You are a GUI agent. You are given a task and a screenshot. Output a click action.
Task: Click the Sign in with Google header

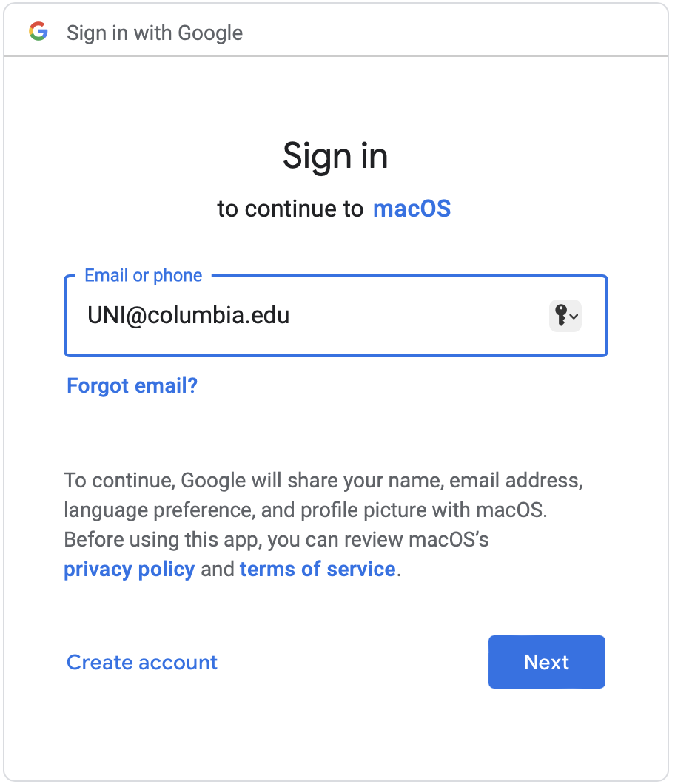[154, 33]
